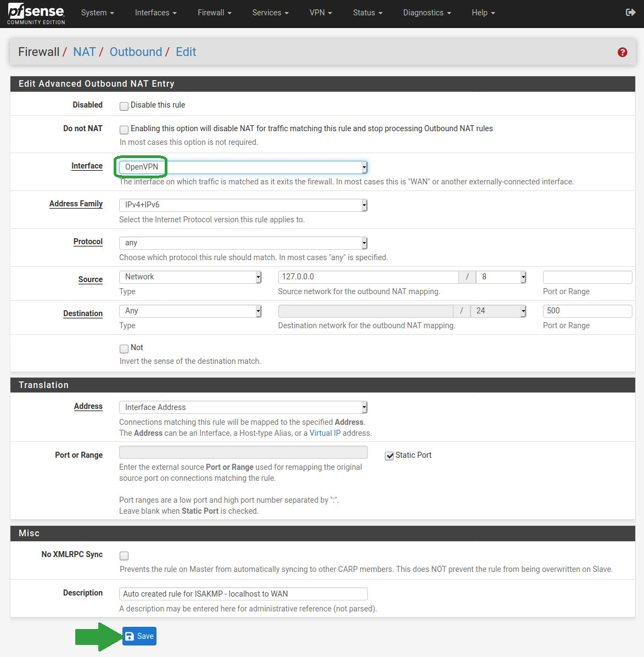Expand the Address Family dropdown
644x657 pixels.
coord(243,205)
